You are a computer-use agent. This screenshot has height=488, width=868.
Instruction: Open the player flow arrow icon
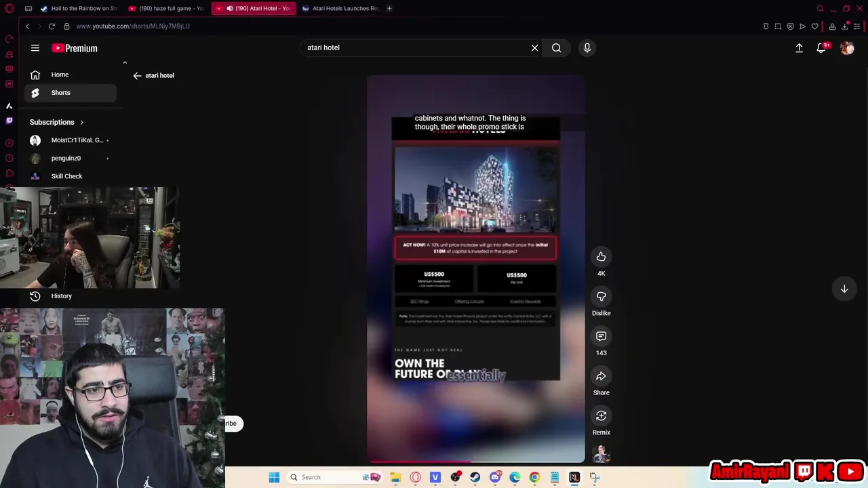802,26
